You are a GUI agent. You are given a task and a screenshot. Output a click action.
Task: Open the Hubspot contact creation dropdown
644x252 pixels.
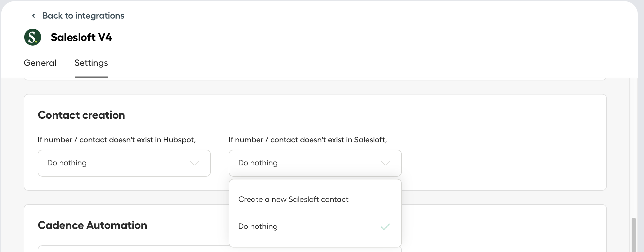pyautogui.click(x=124, y=163)
